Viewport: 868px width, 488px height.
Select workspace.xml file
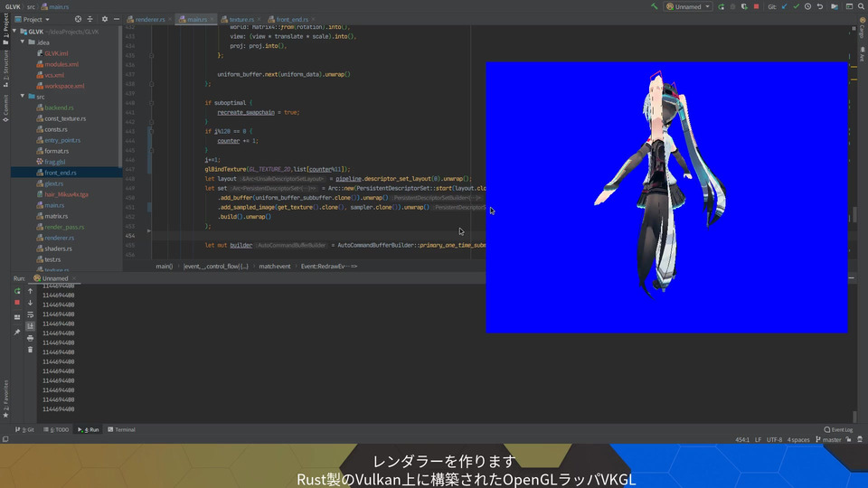point(64,86)
